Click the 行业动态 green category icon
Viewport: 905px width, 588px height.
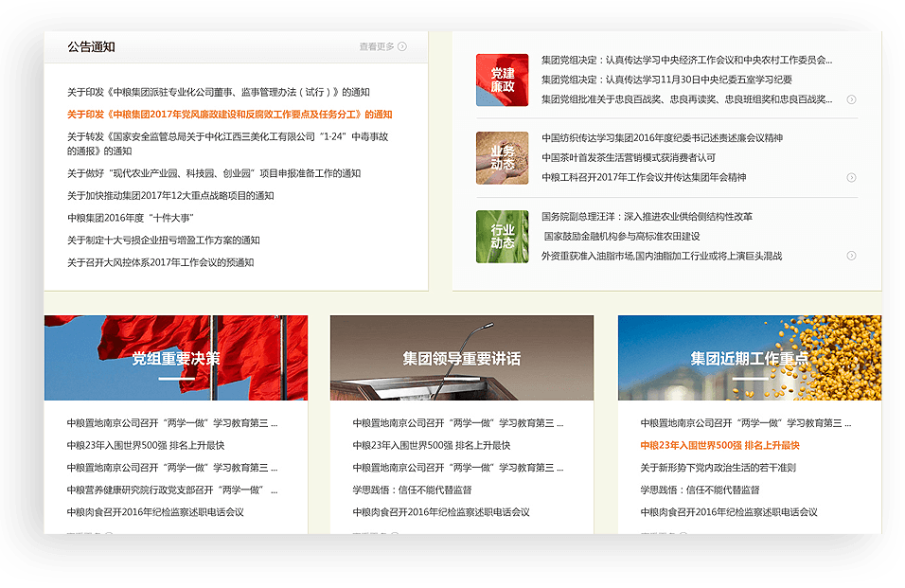pos(502,236)
